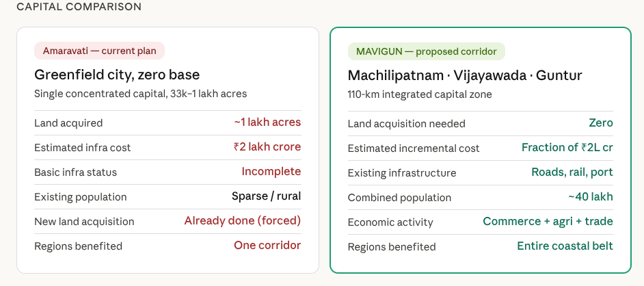Click the "Roads, rail, port" value
This screenshot has width=644, height=286.
572,172
